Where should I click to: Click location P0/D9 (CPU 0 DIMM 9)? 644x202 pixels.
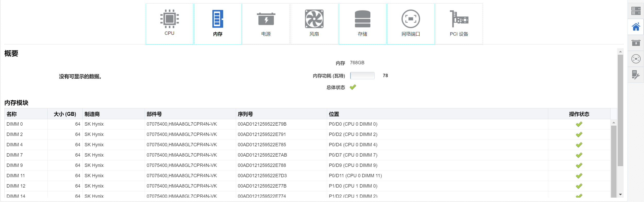(353, 165)
